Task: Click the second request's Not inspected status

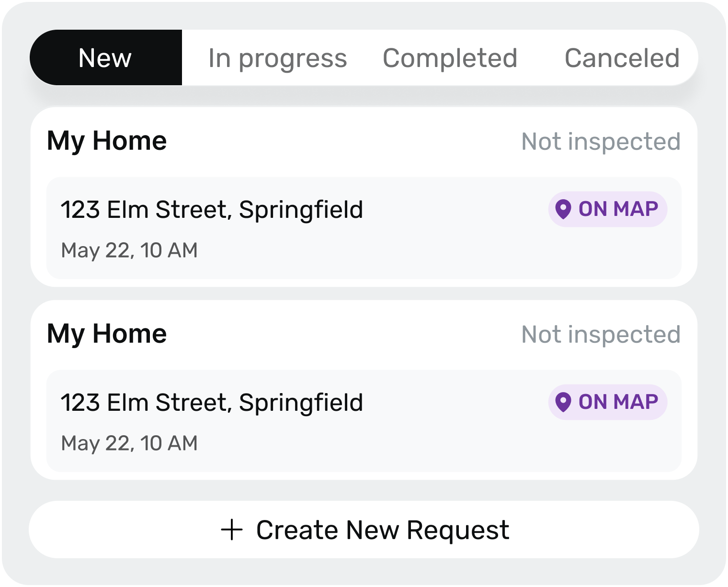Action: coord(601,335)
